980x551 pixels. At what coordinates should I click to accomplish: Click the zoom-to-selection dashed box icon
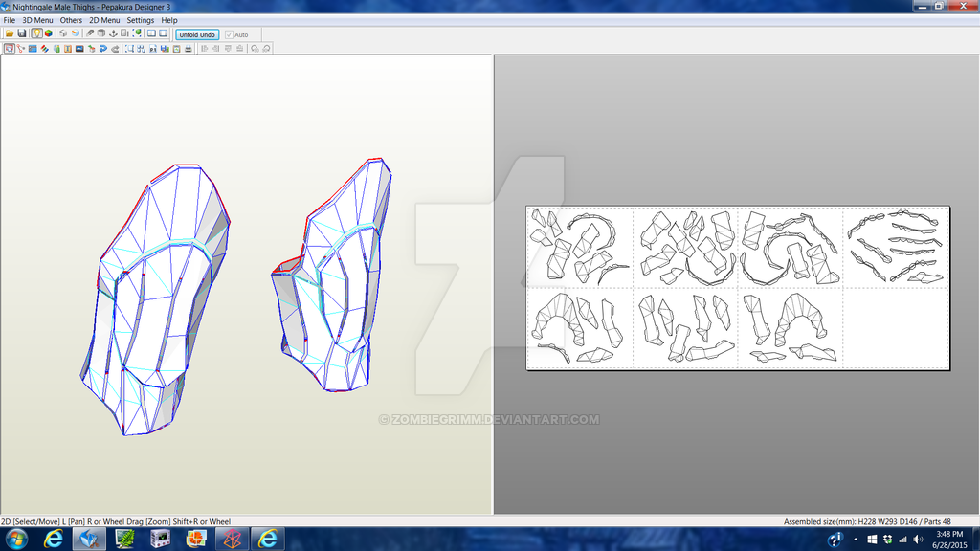(129, 49)
